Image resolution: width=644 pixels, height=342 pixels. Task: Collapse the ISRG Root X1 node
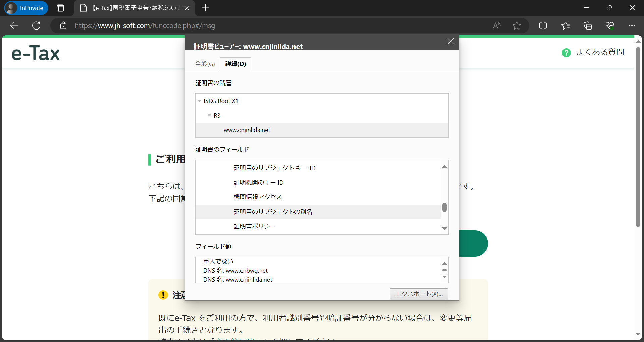pos(199,101)
